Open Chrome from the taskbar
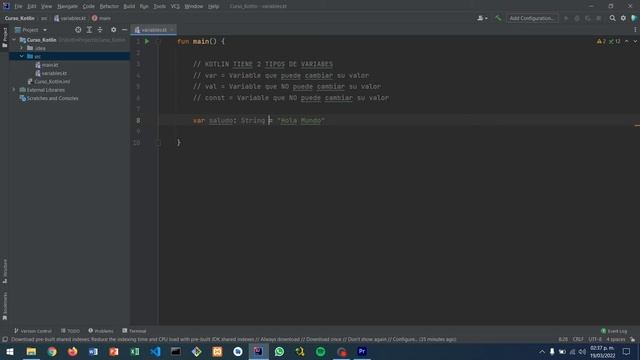 click(52, 351)
